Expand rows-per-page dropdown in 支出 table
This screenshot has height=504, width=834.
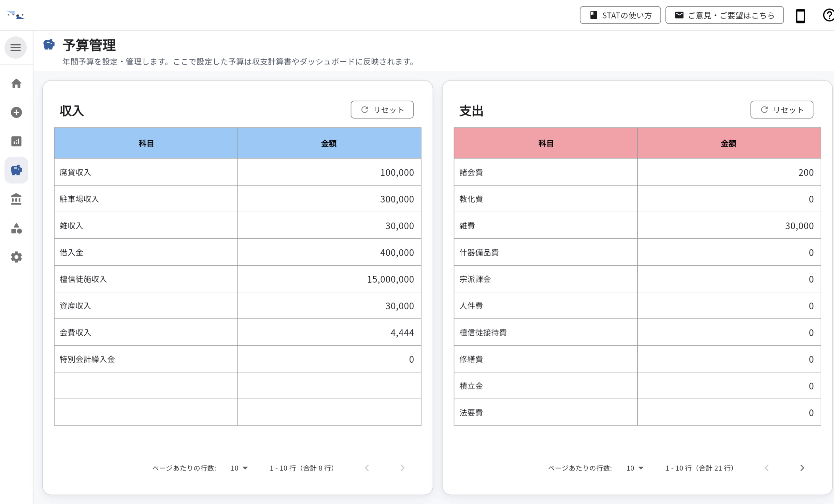point(635,468)
